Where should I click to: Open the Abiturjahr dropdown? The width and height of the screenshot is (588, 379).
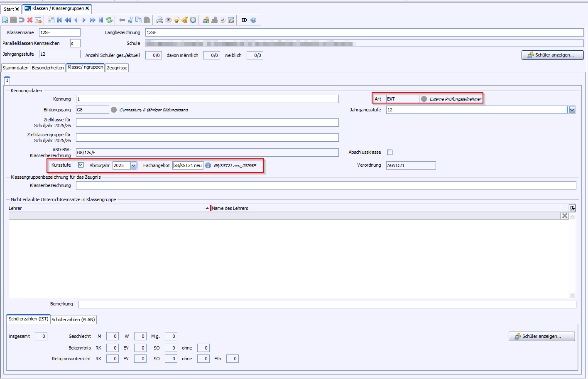(134, 165)
